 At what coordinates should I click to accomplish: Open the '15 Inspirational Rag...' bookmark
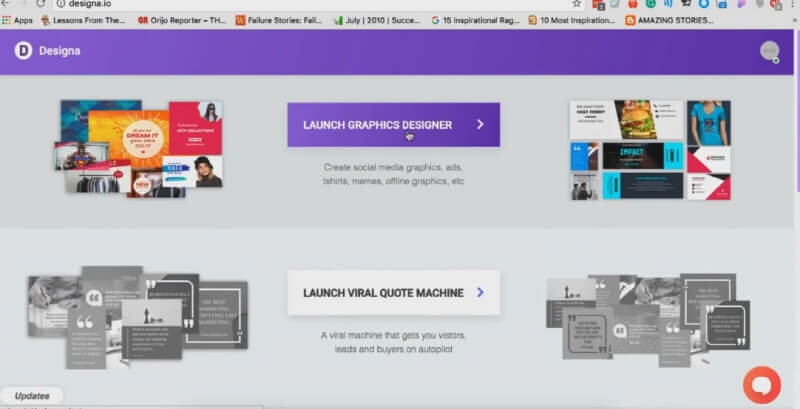click(475, 20)
